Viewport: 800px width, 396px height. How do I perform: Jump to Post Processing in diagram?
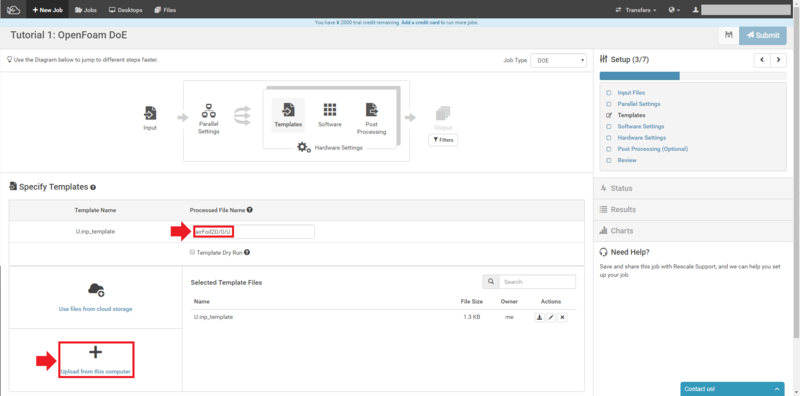coord(371,118)
